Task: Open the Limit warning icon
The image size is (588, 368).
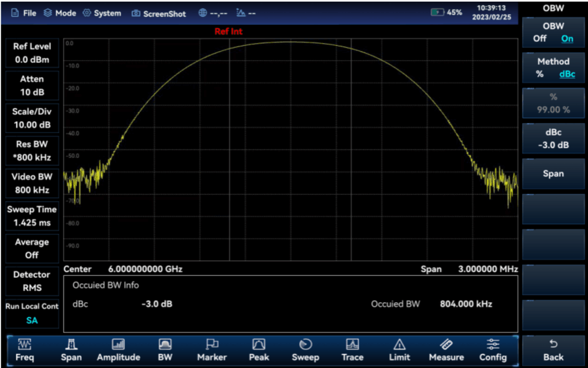Action: click(399, 345)
